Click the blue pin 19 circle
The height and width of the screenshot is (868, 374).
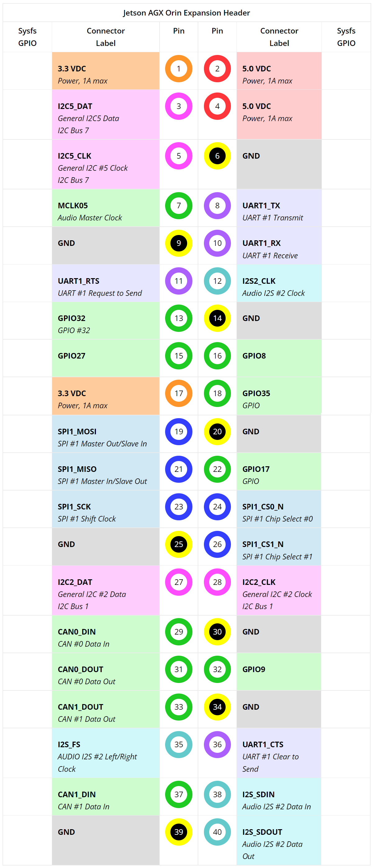click(x=178, y=432)
